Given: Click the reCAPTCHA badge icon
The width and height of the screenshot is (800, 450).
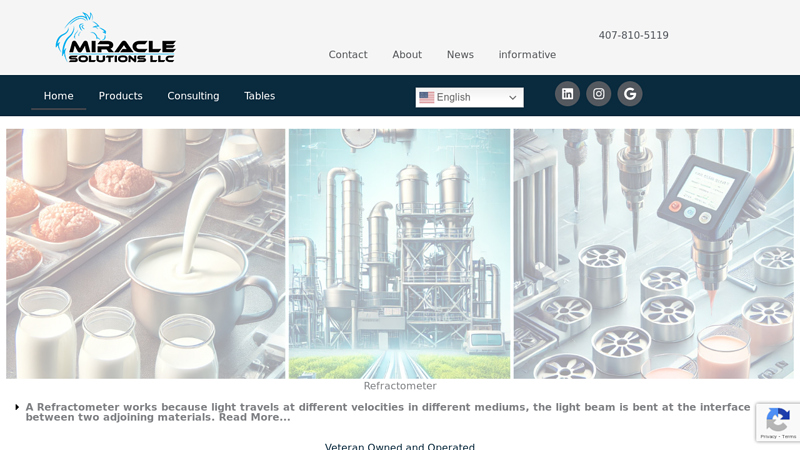Looking at the screenshot, I should point(777,422).
